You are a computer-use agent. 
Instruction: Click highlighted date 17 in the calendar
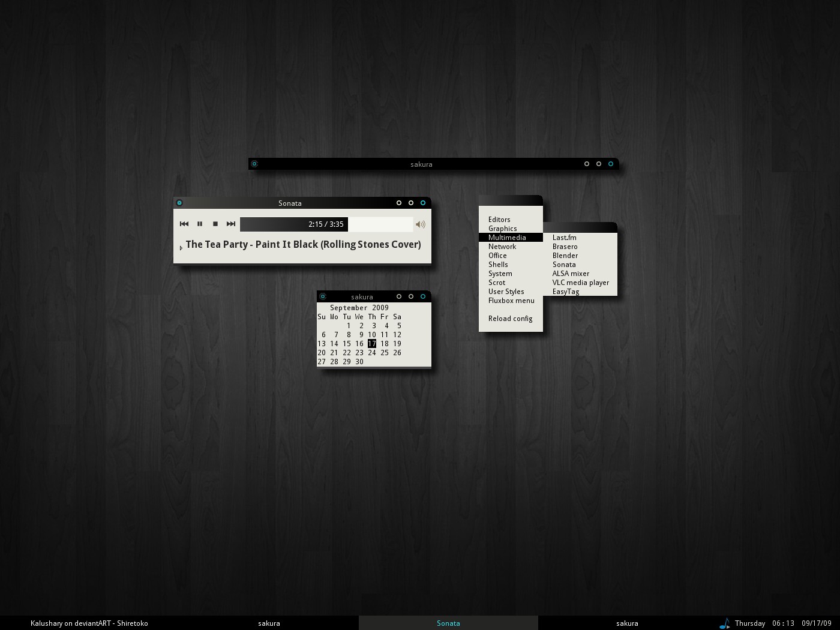click(x=372, y=344)
